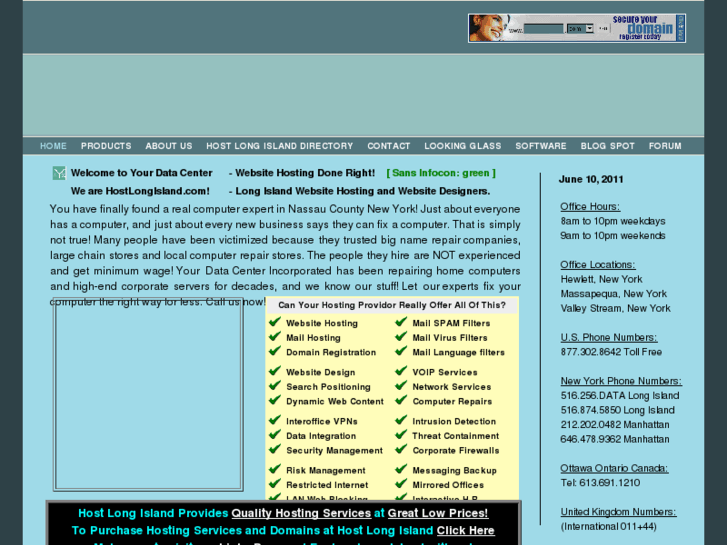
Task: Click the empty framed box beside feature list
Action: pos(148,394)
